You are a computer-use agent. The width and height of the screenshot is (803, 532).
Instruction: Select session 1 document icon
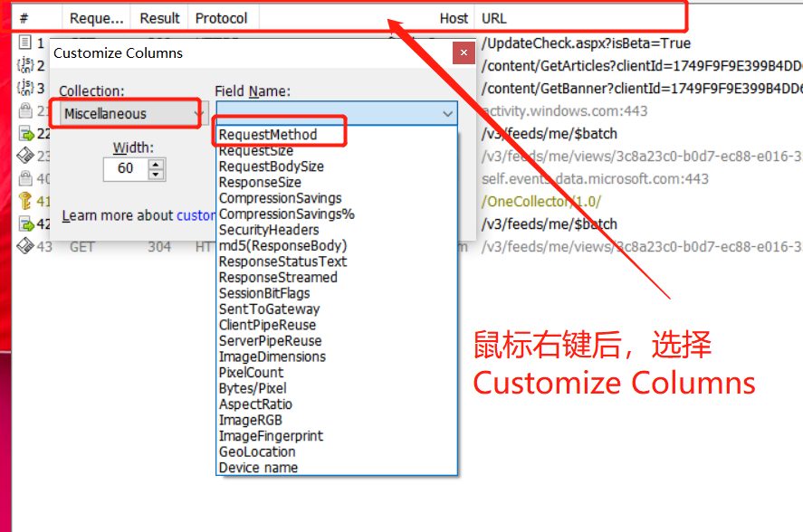pos(24,42)
